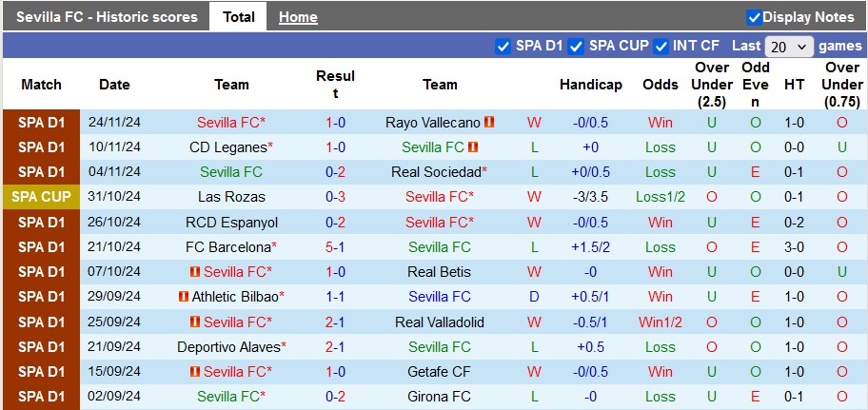Click red card icon in 07/10/24 Real Betis match row

point(195,272)
